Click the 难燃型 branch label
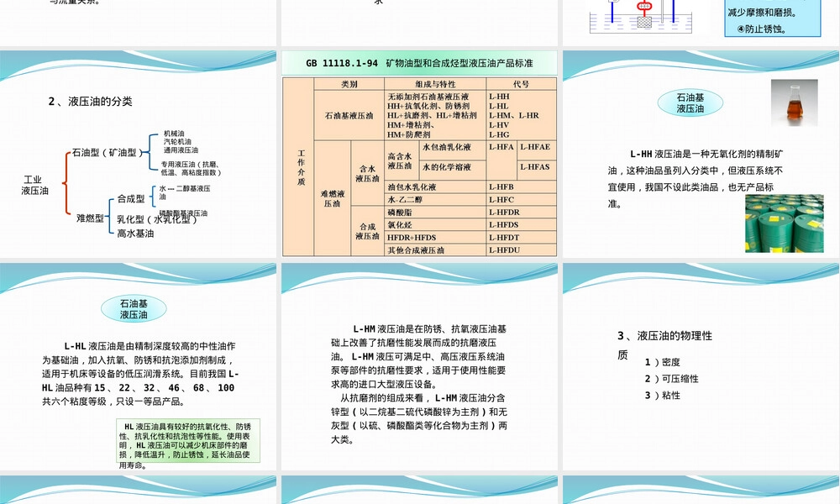The height and width of the screenshot is (504, 840). [90, 218]
